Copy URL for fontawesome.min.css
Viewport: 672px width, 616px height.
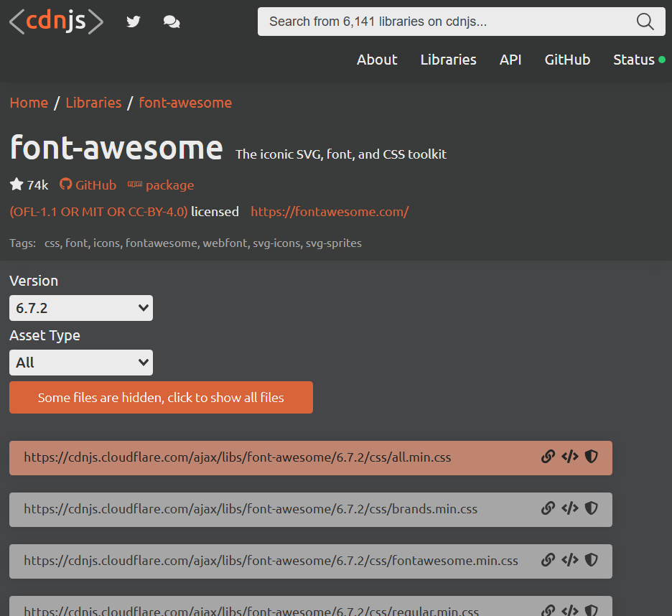(x=548, y=560)
